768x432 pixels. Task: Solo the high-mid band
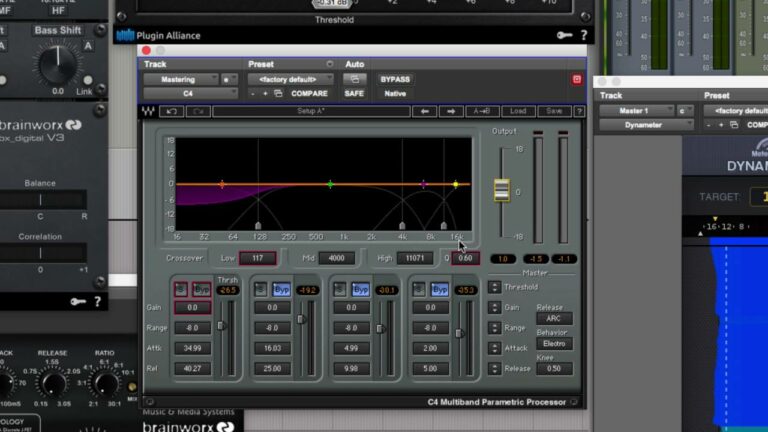339,289
